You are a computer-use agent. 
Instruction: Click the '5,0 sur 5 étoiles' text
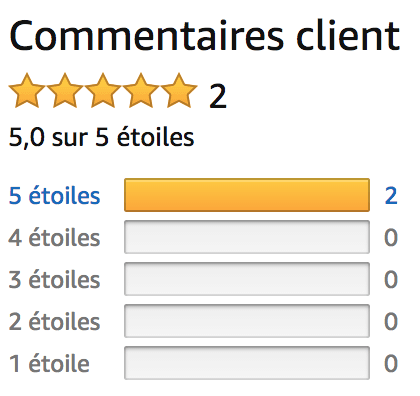coord(101,137)
